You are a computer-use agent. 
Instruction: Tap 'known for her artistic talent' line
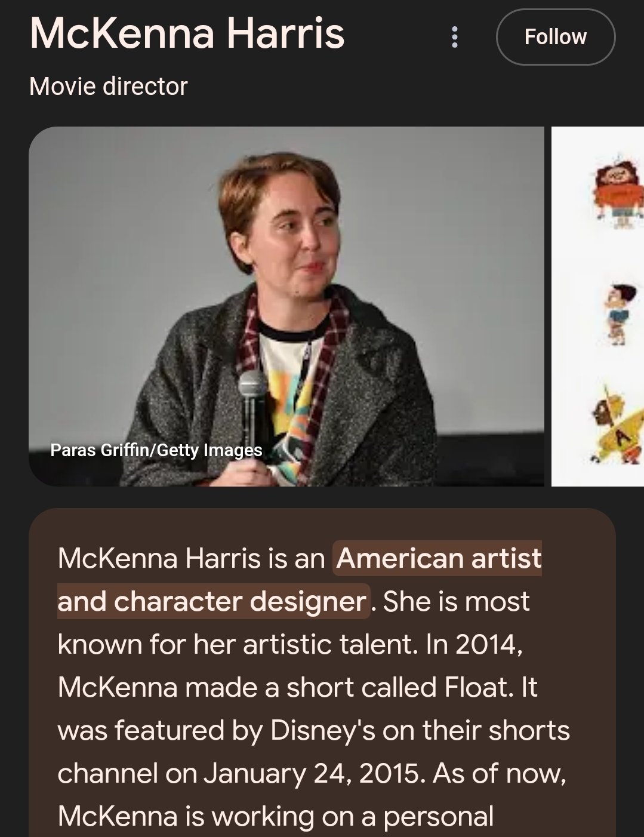(237, 644)
